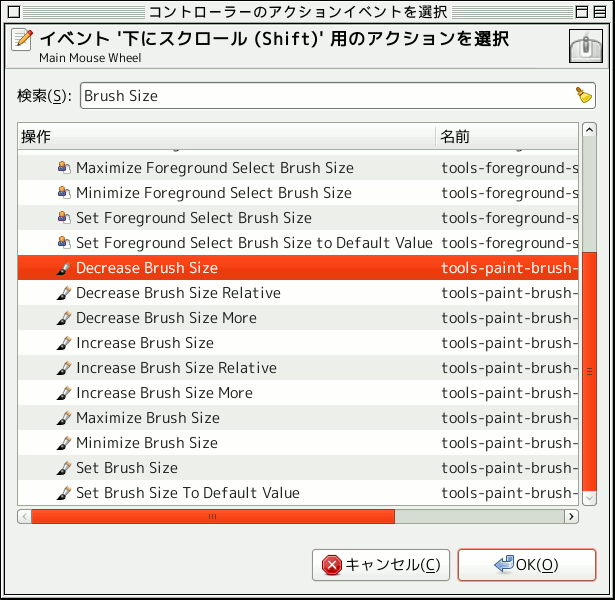Click the foreground select icon beside Maximize Foreground Select Brush Size
The height and width of the screenshot is (600, 615).
pyautogui.click(x=63, y=168)
